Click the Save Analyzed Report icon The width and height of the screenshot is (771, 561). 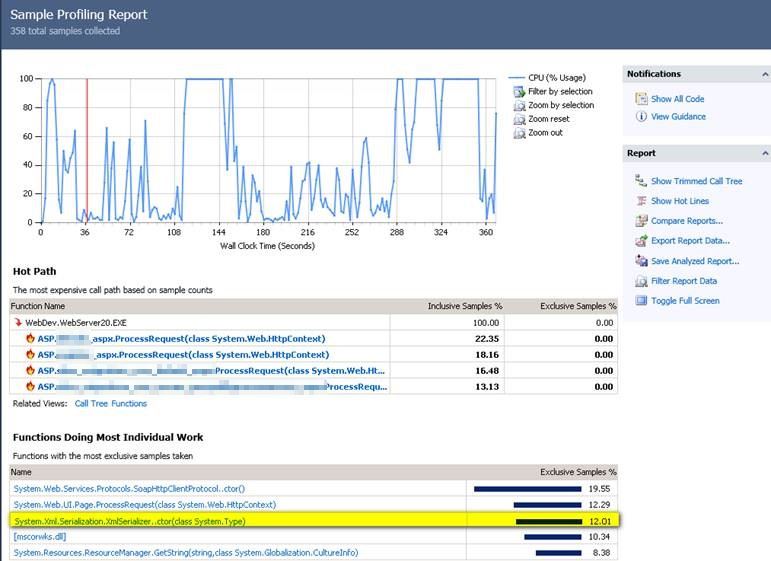[x=641, y=261]
